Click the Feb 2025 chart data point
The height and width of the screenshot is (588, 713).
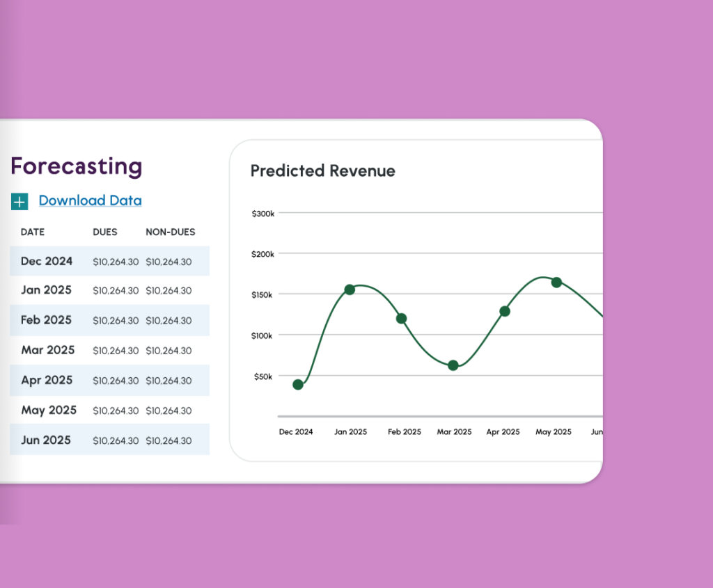(401, 319)
